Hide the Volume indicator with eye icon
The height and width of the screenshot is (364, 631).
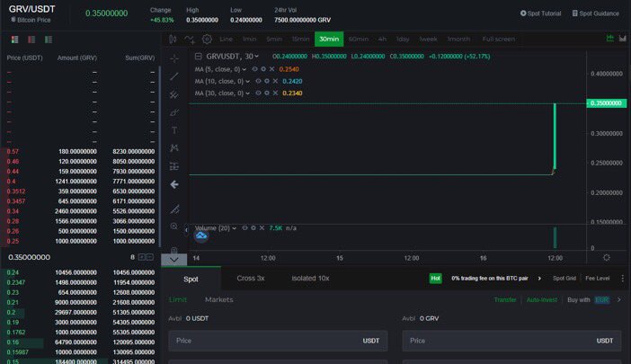244,228
